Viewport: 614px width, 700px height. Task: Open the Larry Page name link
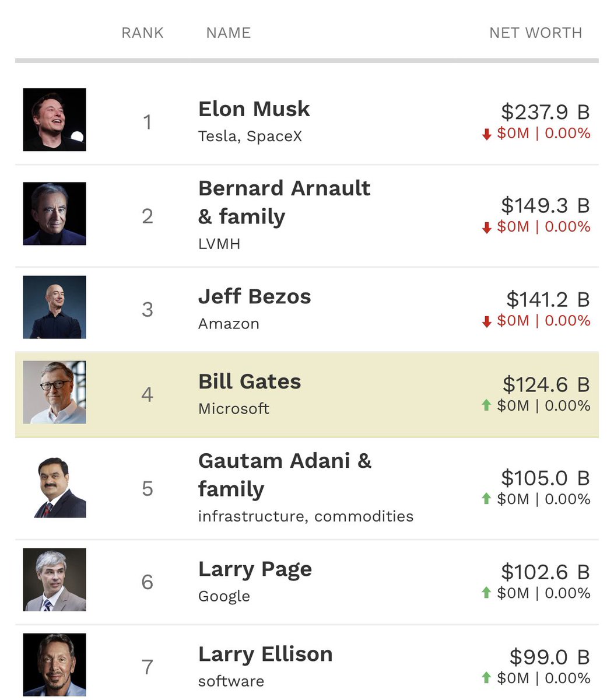pos(255,569)
